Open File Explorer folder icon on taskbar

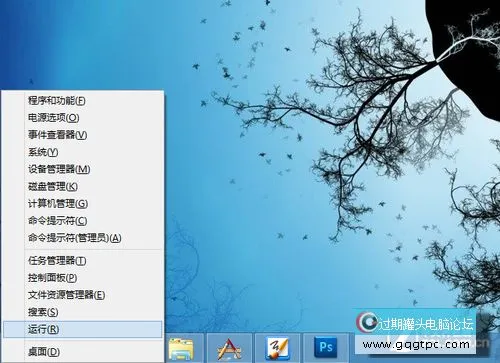[181, 348]
